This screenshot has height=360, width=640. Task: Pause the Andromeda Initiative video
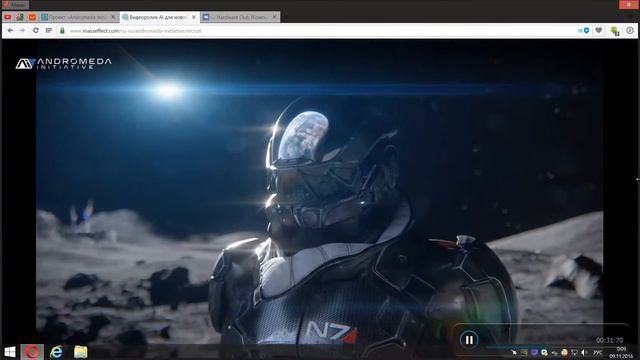click(469, 340)
